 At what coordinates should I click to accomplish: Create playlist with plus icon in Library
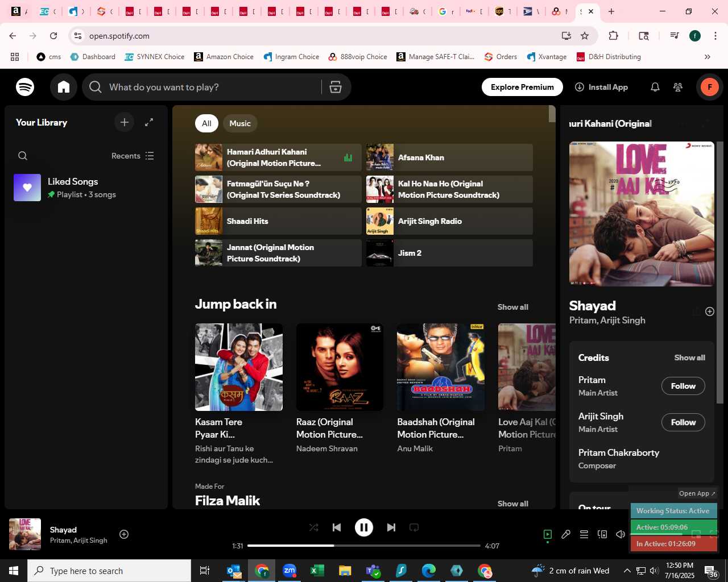click(x=125, y=122)
